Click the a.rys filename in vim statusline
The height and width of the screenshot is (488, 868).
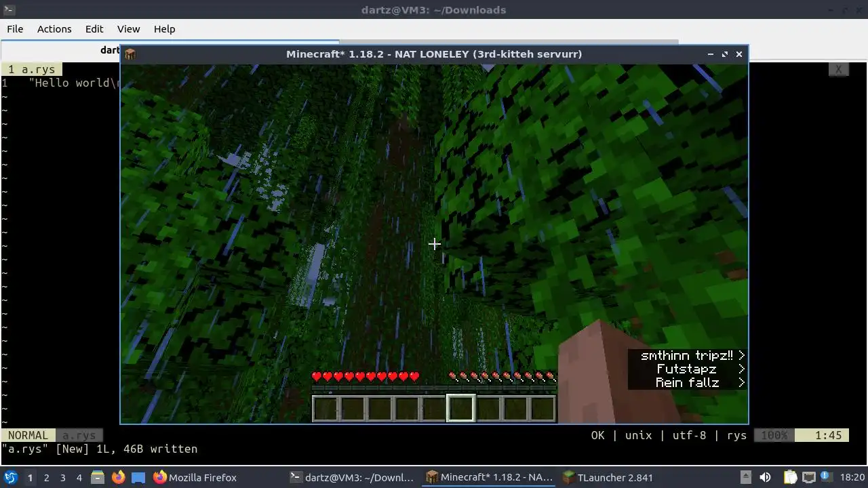pyautogui.click(x=79, y=435)
